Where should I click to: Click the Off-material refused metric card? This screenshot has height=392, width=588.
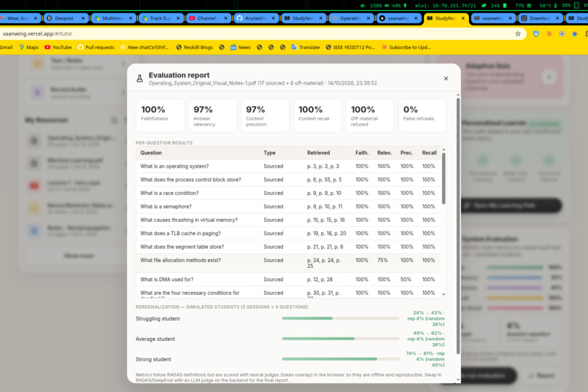370,115
